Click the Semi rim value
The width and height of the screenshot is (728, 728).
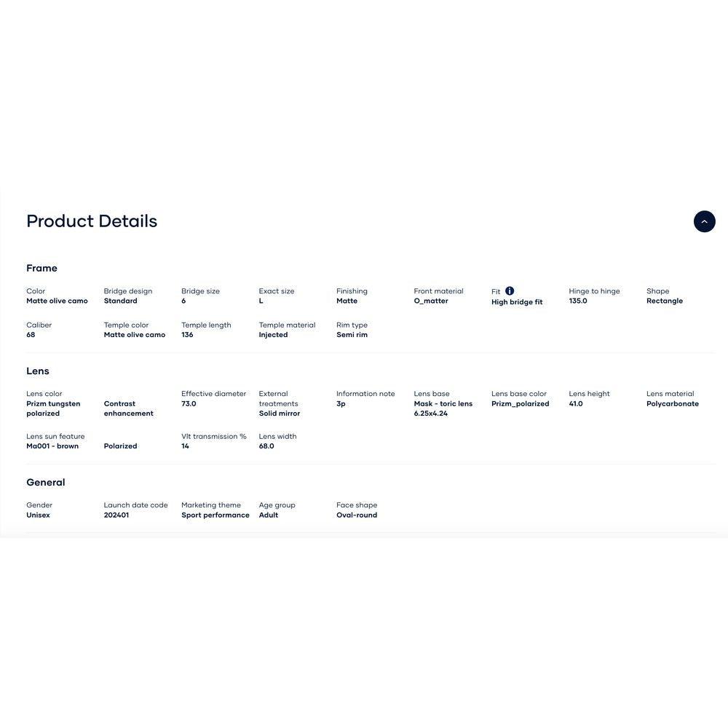click(x=352, y=335)
